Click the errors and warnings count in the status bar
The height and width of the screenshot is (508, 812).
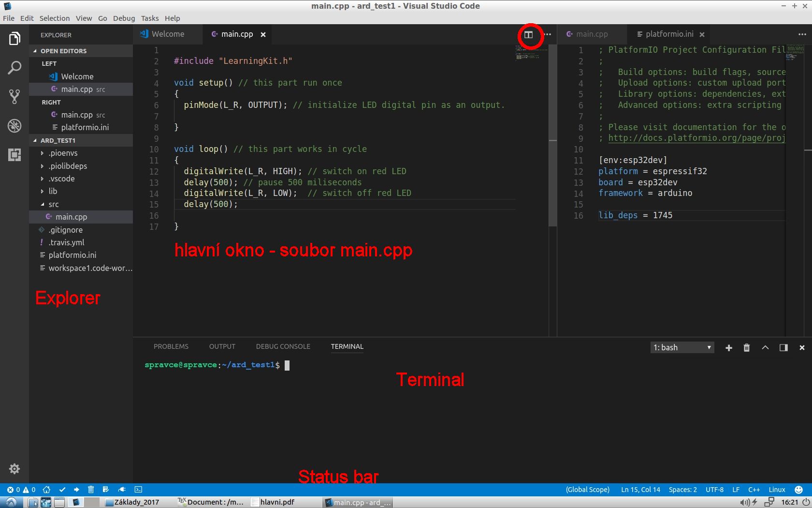tap(21, 490)
